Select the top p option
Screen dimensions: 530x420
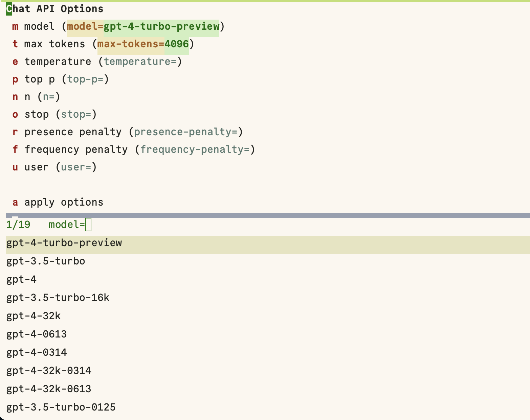[x=61, y=79]
